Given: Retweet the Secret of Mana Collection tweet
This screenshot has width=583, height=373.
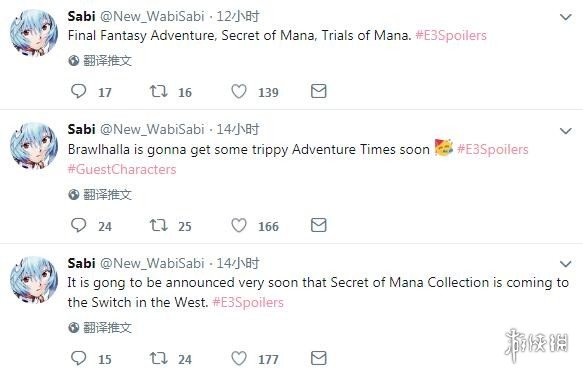Looking at the screenshot, I should 158,358.
